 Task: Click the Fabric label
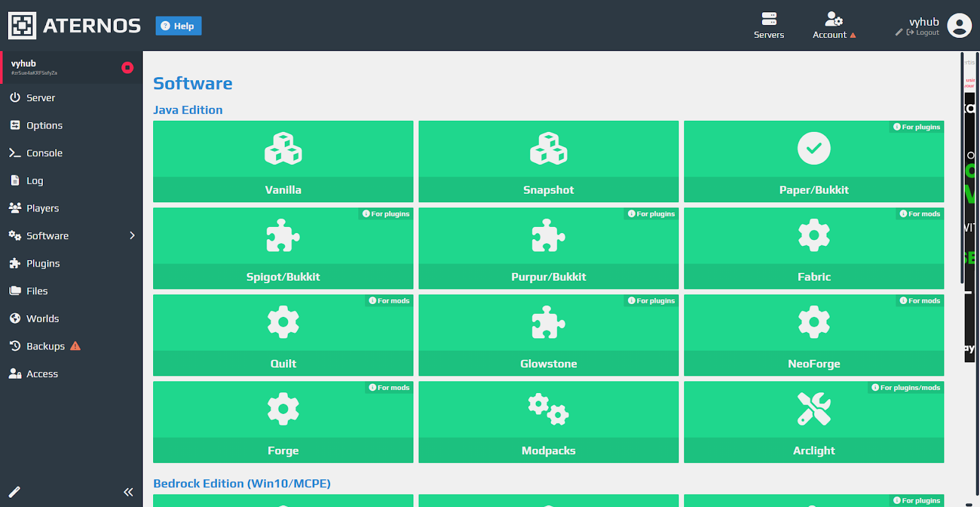coord(814,277)
